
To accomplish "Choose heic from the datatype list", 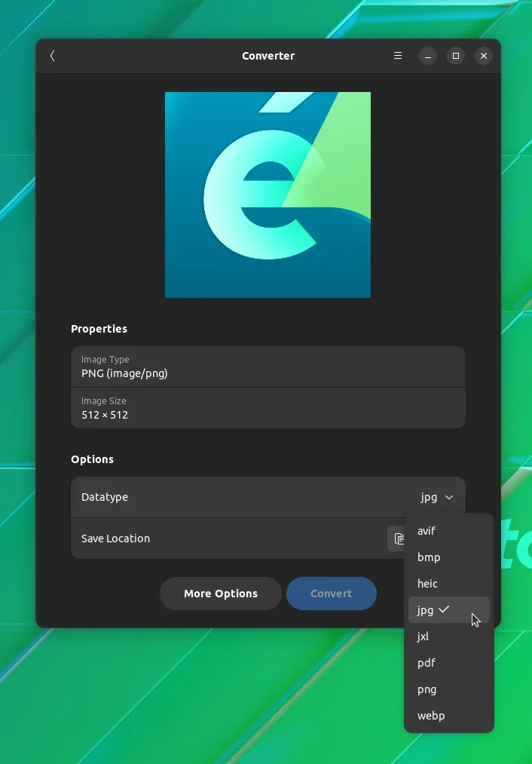I will 449,583.
